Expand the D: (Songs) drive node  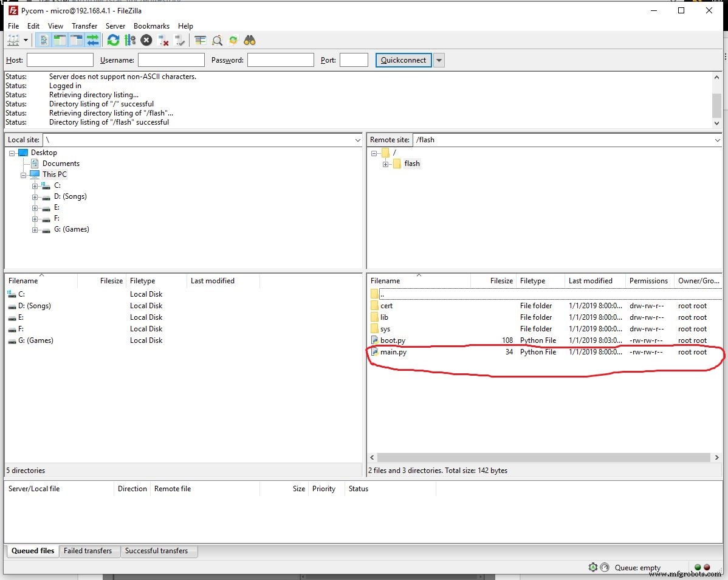35,197
